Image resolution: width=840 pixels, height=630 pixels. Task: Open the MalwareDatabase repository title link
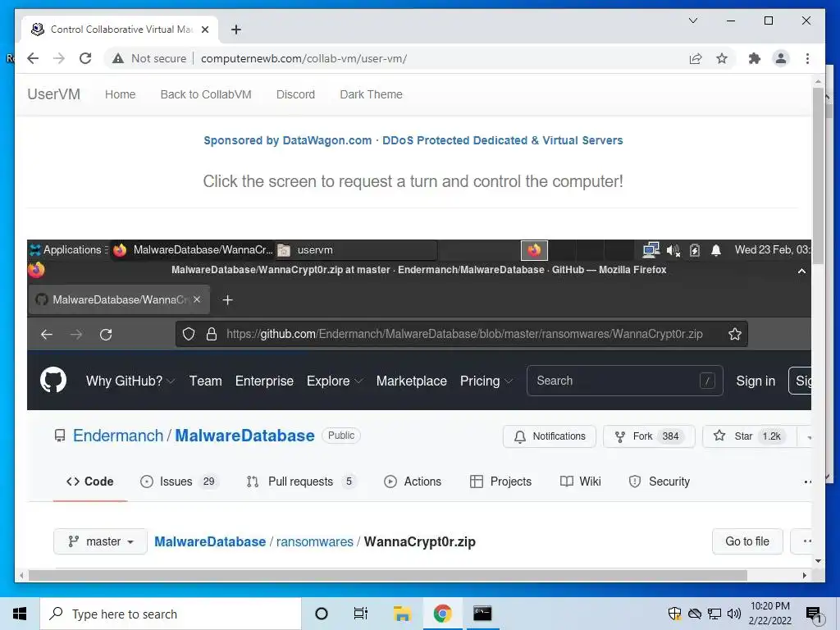click(x=244, y=436)
